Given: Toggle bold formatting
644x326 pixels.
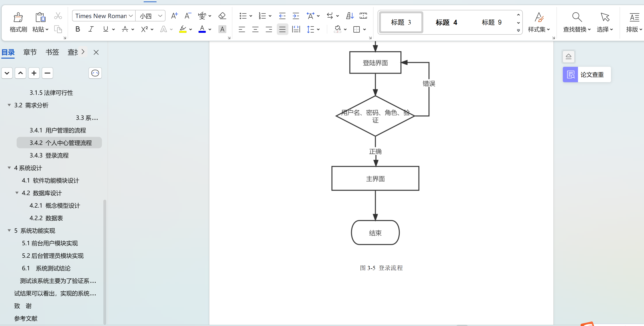Looking at the screenshot, I should [x=78, y=29].
